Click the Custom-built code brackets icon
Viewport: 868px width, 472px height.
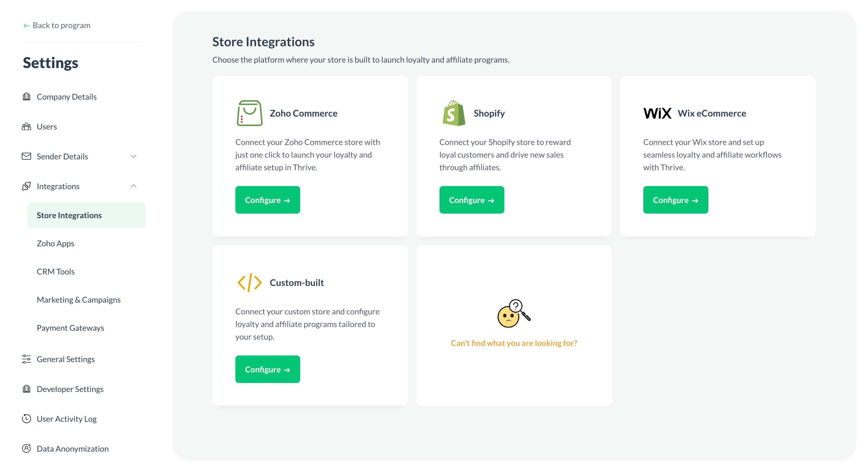[249, 283]
